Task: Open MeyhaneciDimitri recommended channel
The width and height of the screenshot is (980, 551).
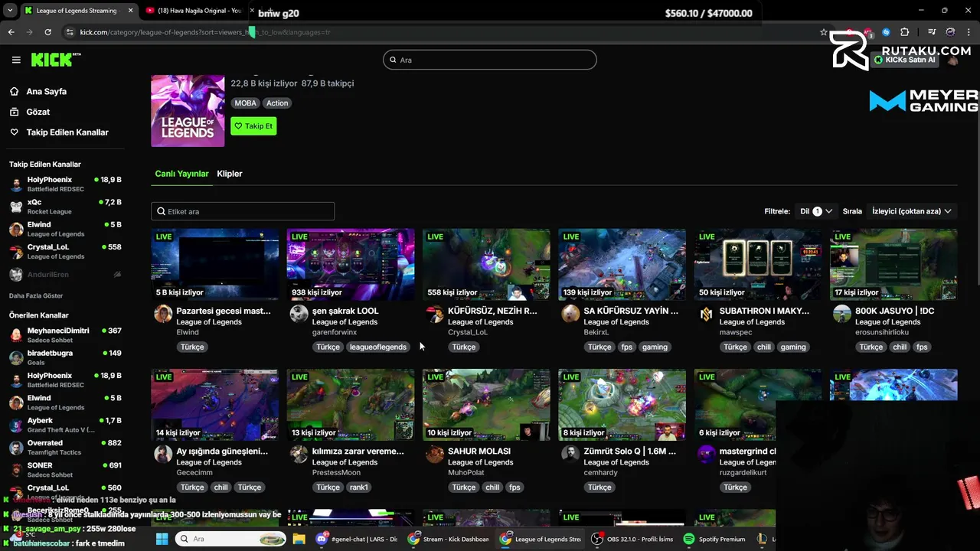Action: [65, 335]
